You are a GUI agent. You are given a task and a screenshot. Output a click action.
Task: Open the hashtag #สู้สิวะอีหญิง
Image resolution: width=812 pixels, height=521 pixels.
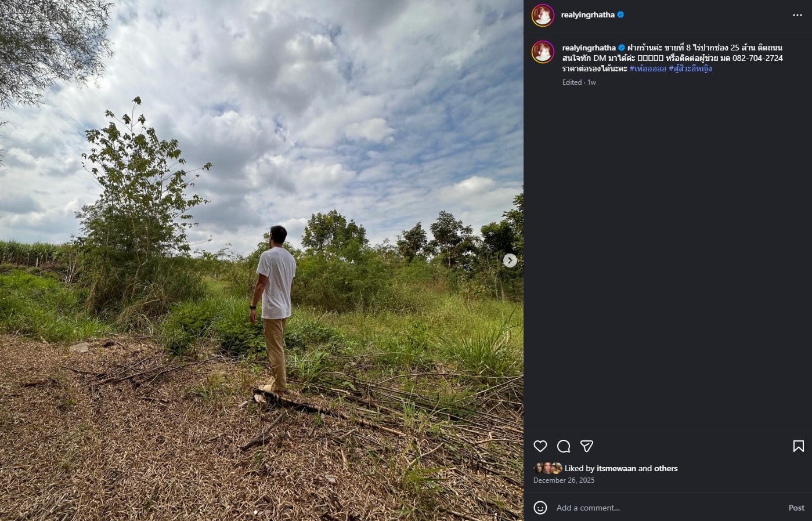[692, 68]
